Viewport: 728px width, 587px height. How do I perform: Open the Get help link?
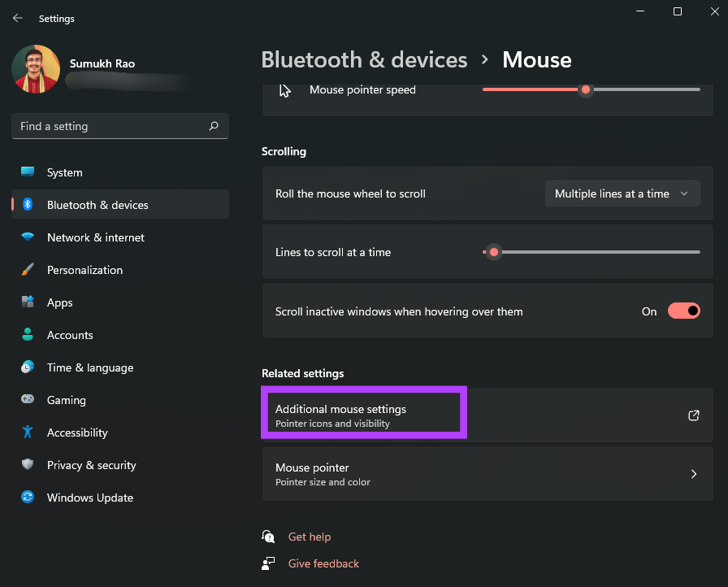click(x=310, y=537)
